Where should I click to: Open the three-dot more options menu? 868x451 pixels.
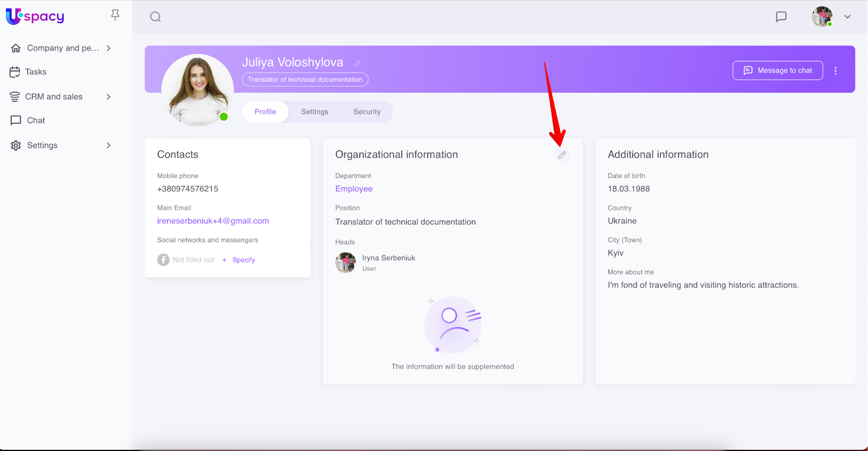coord(835,71)
